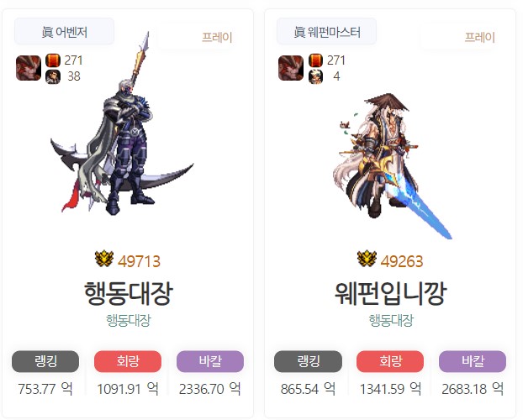Switch to 랭킹 tab on 행동대장 card
This screenshot has height=420, width=523.
pyautogui.click(x=45, y=361)
